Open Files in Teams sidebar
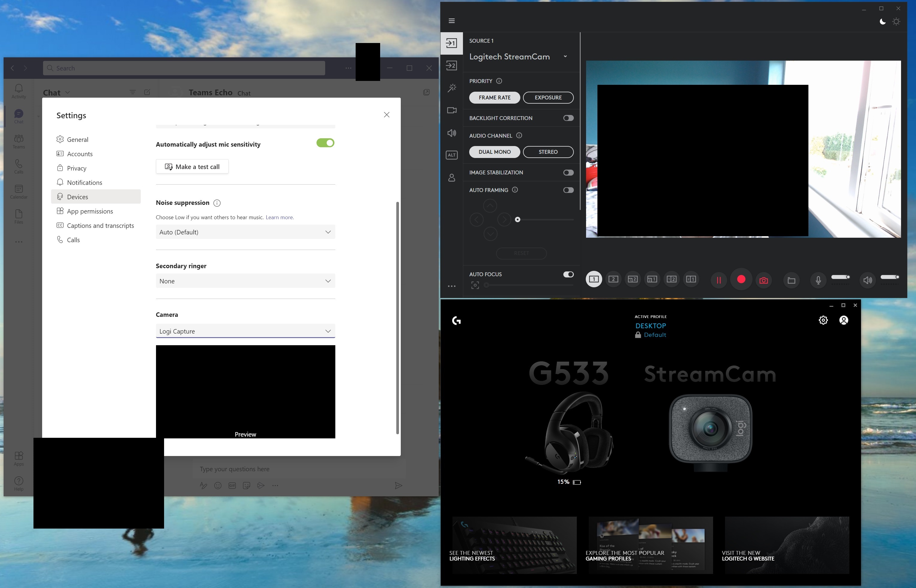 (x=19, y=217)
